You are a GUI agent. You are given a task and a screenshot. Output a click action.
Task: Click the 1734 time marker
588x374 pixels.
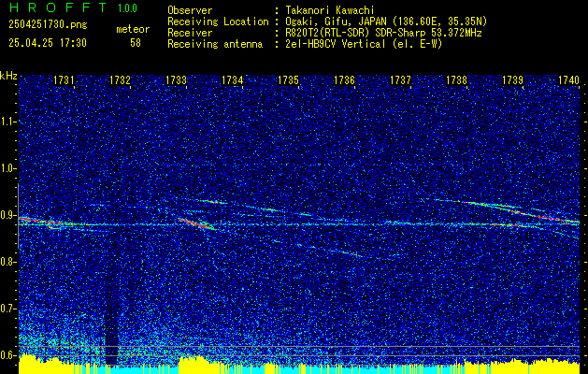click(x=233, y=80)
